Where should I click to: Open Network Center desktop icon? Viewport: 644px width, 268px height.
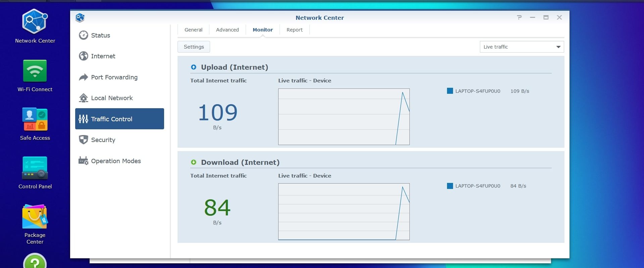pos(35,26)
